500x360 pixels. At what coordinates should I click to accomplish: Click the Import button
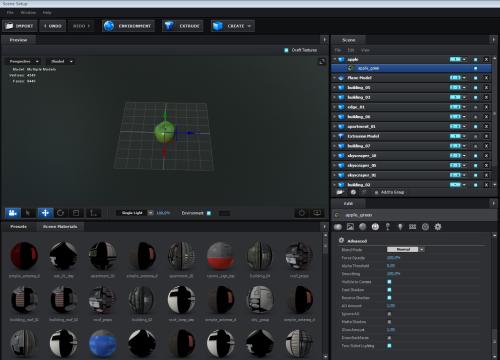tap(20, 26)
